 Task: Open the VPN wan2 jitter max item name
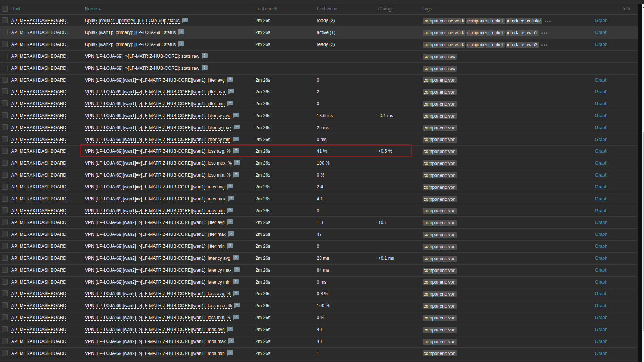pyautogui.click(x=155, y=234)
